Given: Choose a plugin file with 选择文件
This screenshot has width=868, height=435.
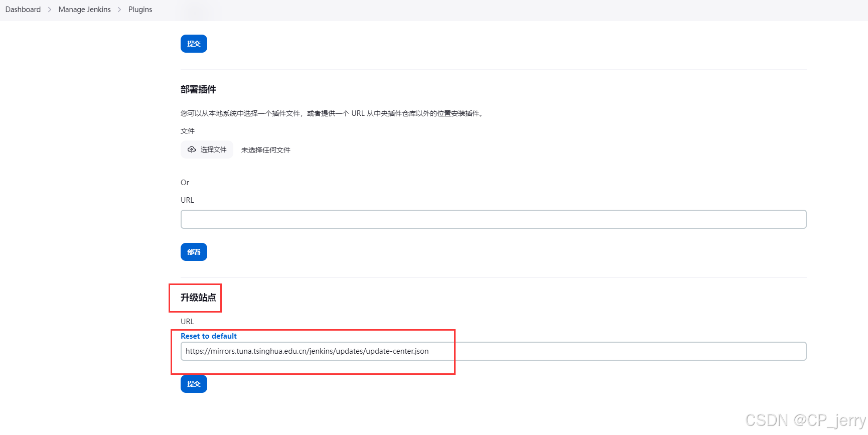Looking at the screenshot, I should pos(207,150).
